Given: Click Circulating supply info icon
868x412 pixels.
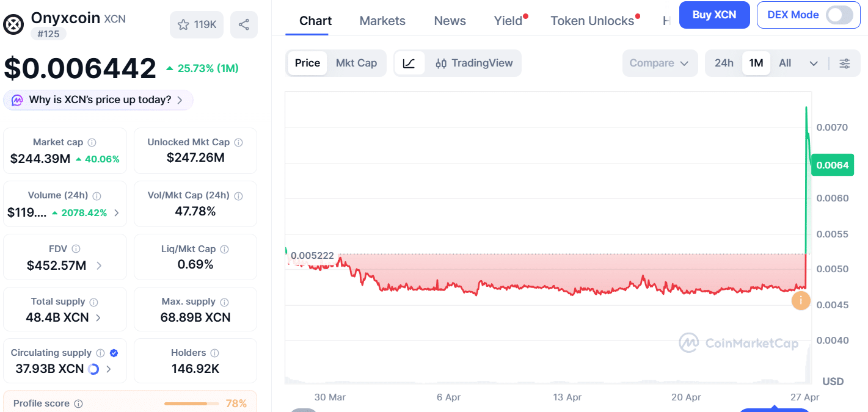Looking at the screenshot, I should (100, 353).
